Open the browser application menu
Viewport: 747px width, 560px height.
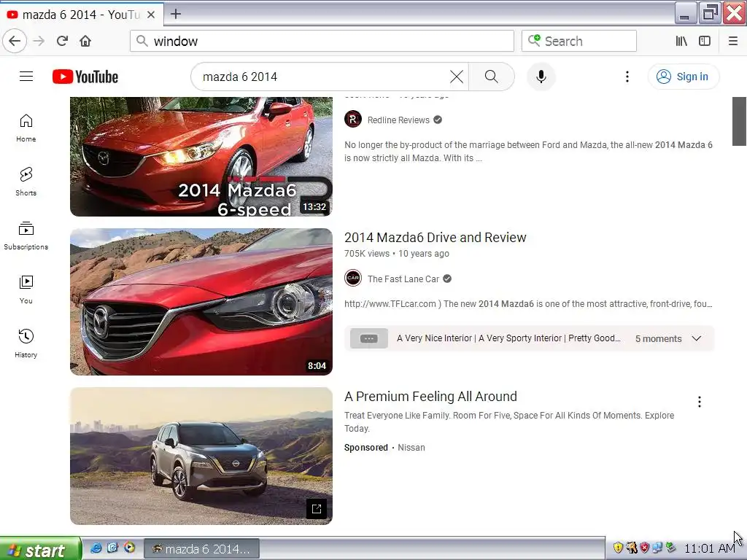(732, 41)
